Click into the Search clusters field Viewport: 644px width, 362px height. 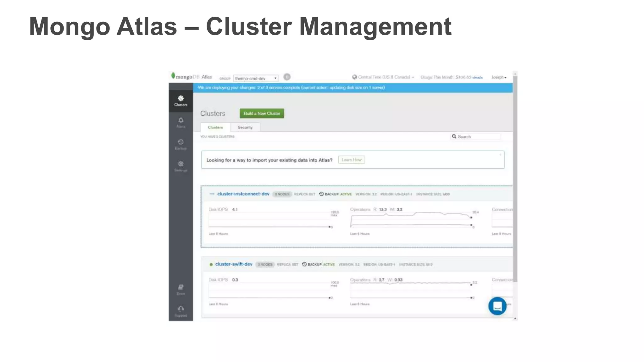click(x=476, y=136)
